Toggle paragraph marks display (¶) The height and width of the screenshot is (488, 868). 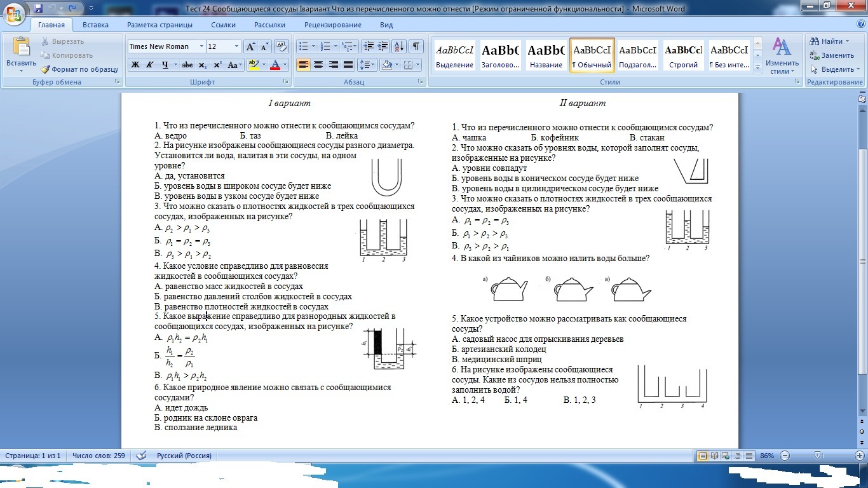(416, 46)
